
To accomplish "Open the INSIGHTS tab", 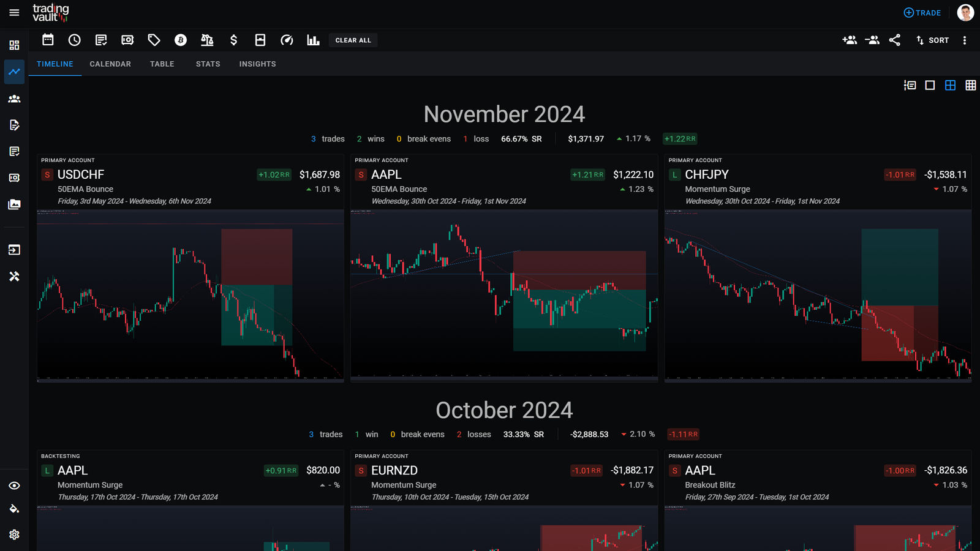I will click(257, 64).
